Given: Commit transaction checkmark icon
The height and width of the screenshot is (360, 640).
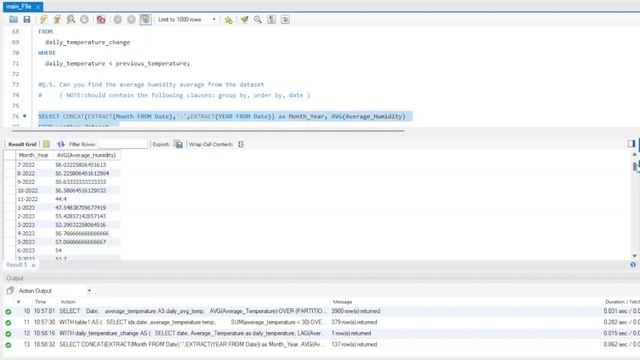Looking at the screenshot, I should click(x=118, y=19).
